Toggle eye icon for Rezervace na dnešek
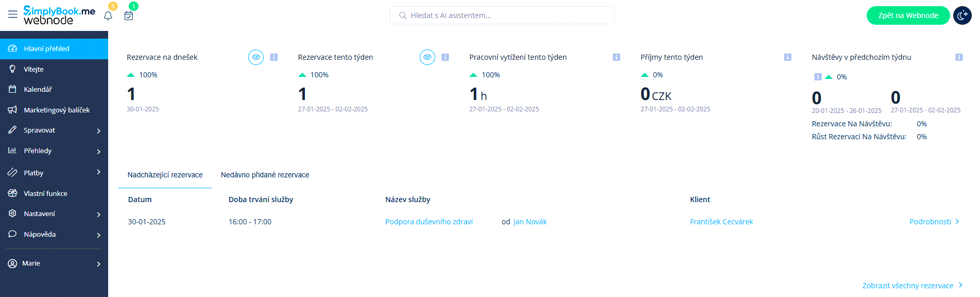 tap(256, 57)
